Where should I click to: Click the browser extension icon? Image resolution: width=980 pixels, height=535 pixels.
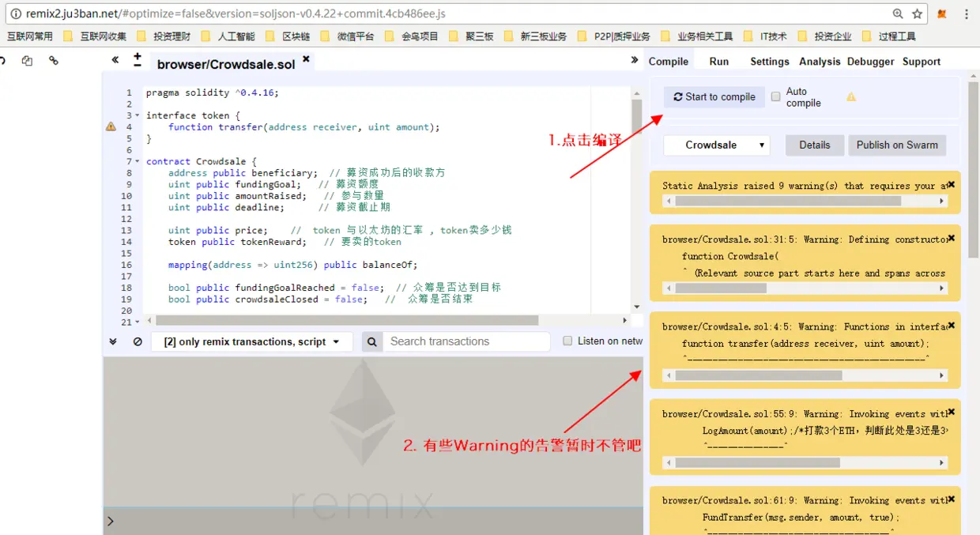[942, 14]
